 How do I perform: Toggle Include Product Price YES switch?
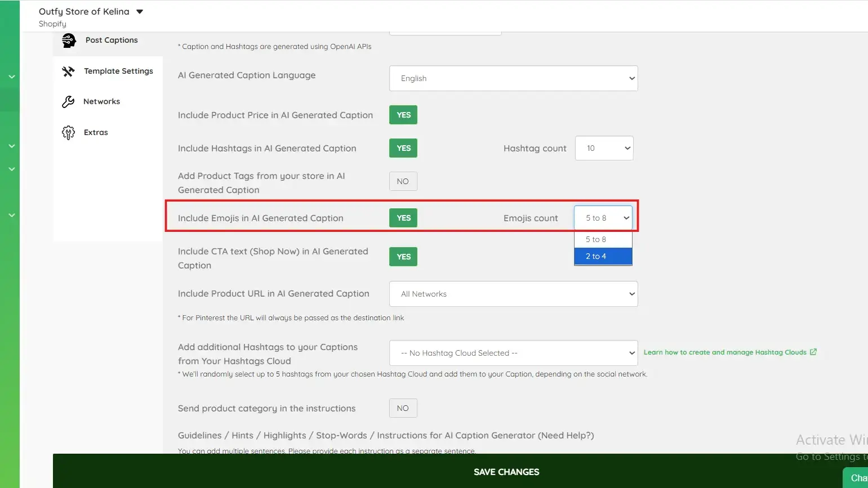403,115
